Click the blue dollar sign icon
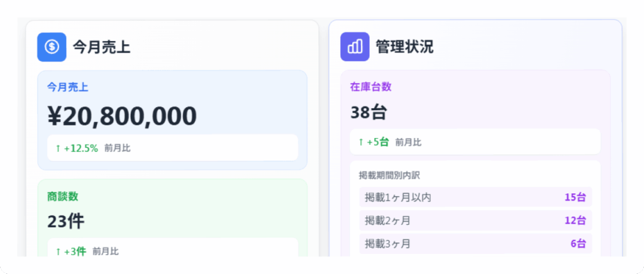 52,47
